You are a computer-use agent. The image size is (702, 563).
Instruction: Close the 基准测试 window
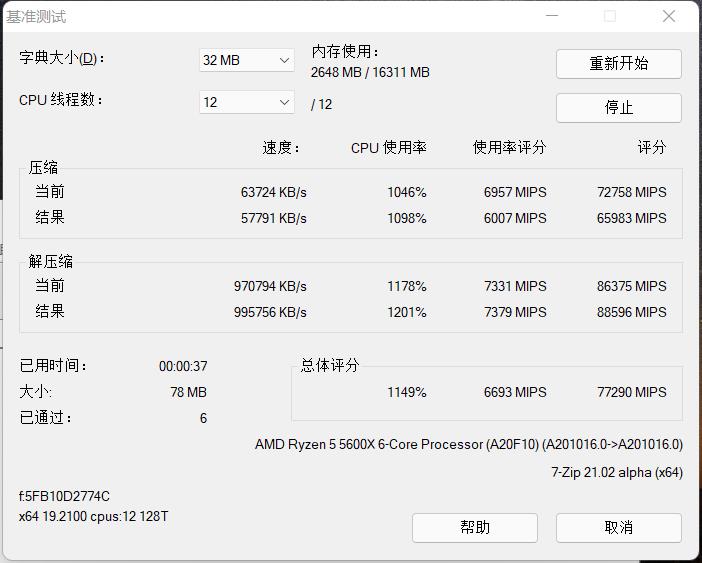tap(669, 17)
